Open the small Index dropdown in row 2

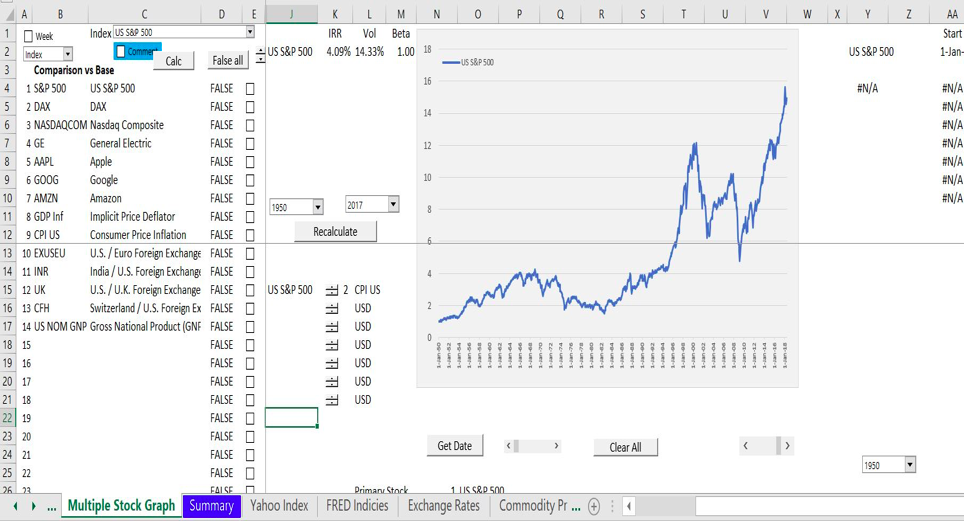(x=68, y=54)
